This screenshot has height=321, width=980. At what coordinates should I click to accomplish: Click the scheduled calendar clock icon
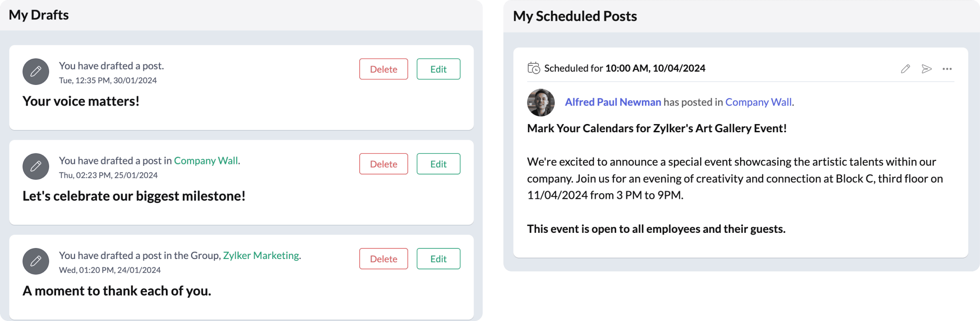pyautogui.click(x=533, y=68)
